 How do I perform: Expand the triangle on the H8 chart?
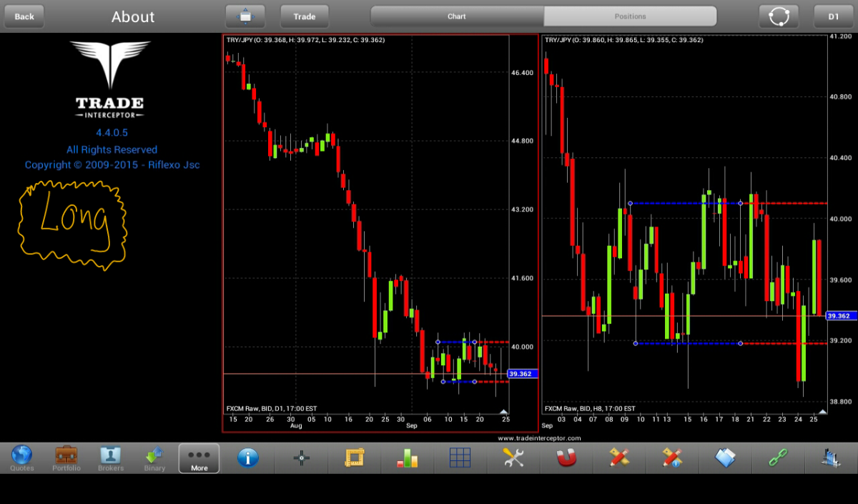click(x=822, y=412)
